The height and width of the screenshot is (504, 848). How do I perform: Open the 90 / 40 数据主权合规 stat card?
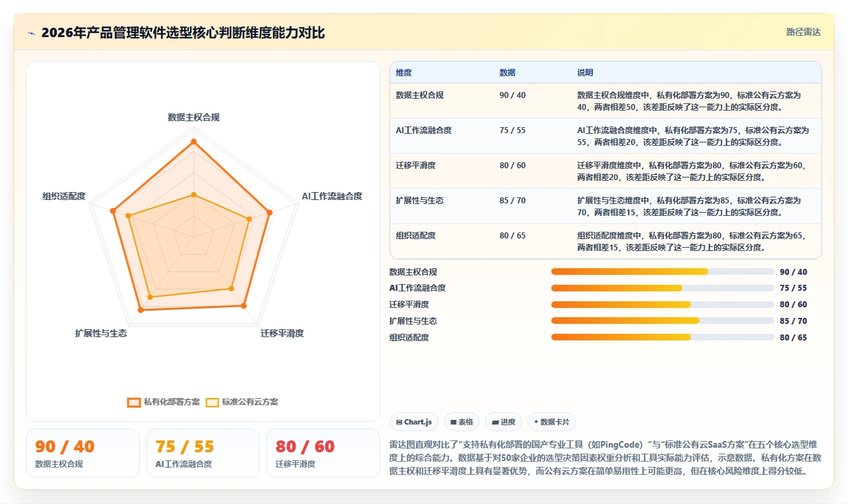(83, 453)
